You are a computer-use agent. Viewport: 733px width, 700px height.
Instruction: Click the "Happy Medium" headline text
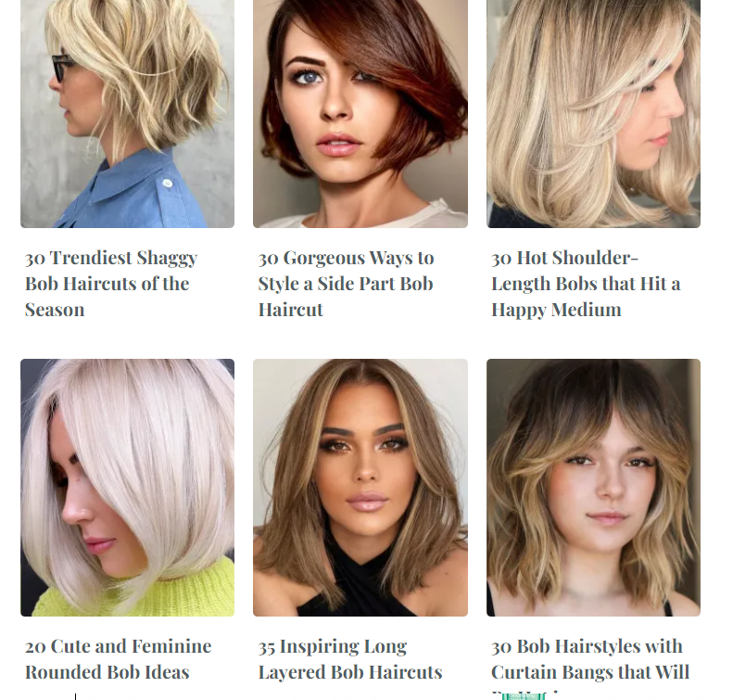pyautogui.click(x=556, y=310)
